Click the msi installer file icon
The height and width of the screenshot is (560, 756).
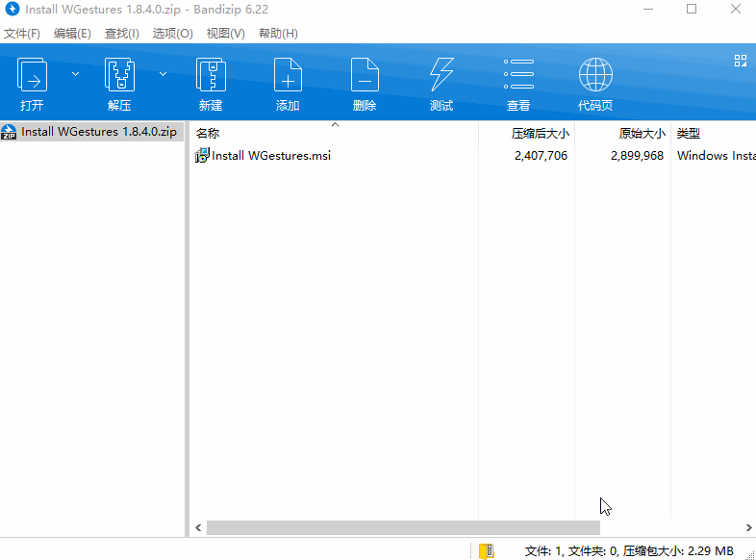pyautogui.click(x=202, y=155)
